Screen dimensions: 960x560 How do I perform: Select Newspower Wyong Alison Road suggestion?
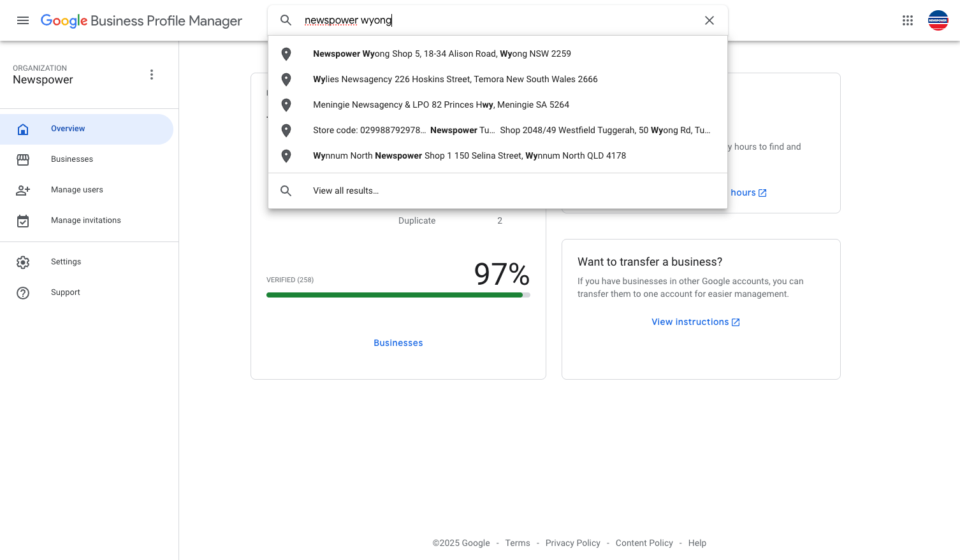[x=498, y=54]
